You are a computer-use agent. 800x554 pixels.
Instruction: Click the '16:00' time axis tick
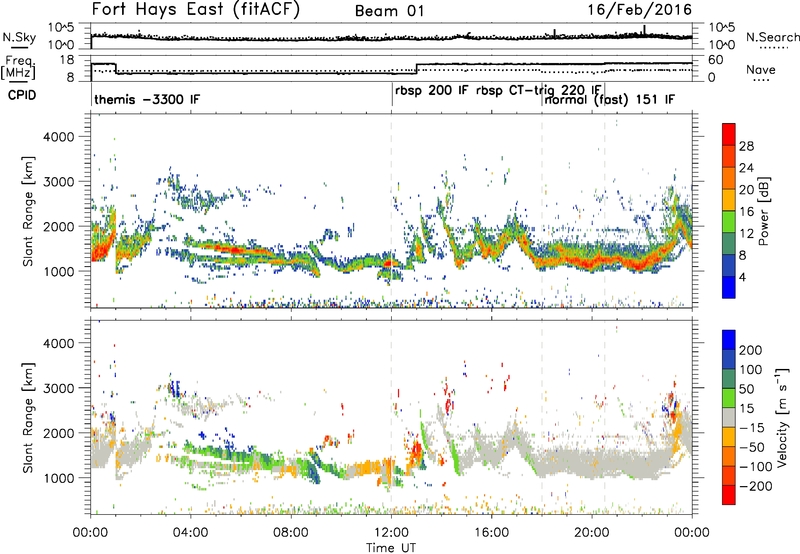click(491, 533)
